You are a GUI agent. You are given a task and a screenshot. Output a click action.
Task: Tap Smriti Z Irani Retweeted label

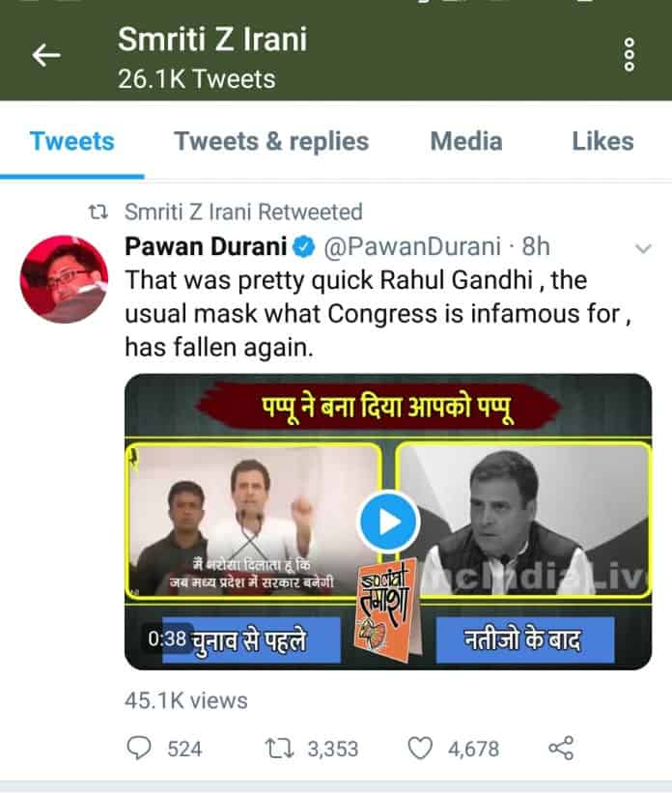click(x=243, y=212)
